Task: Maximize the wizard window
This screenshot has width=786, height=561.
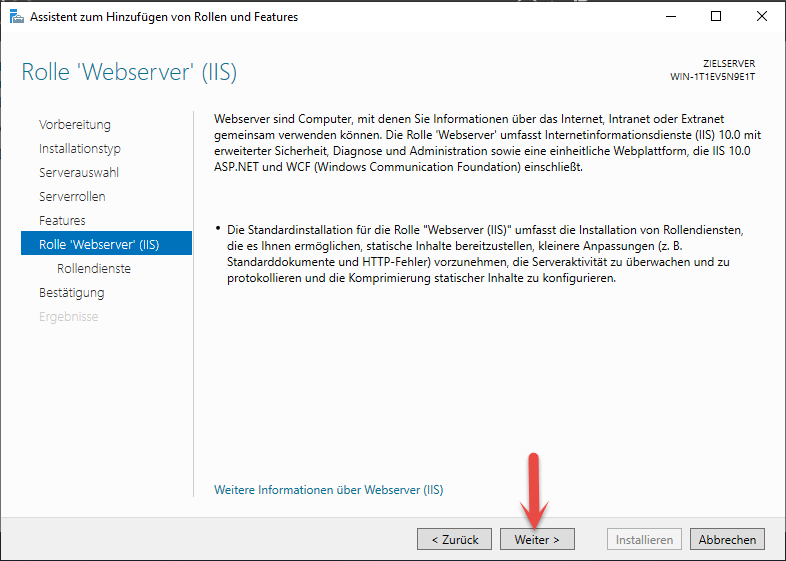Action: pyautogui.click(x=716, y=17)
